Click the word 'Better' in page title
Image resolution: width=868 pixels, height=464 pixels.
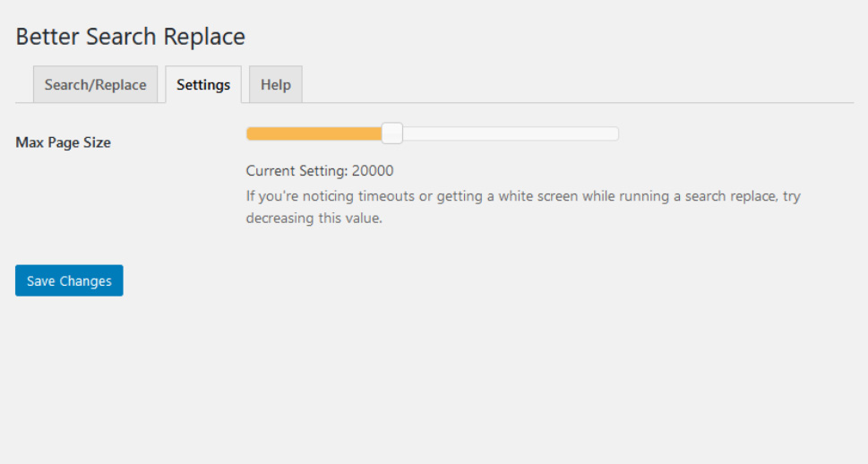tap(47, 37)
